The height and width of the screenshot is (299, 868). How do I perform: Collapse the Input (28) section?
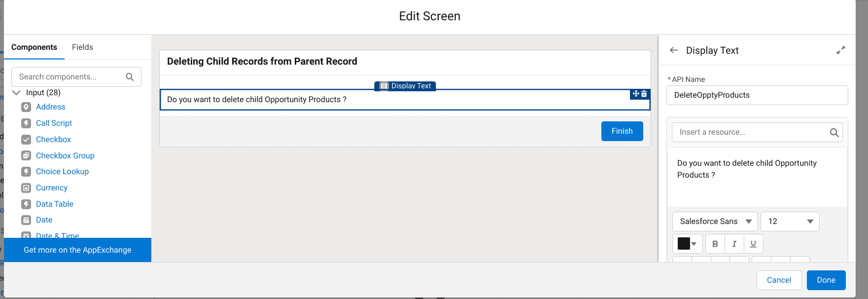click(16, 93)
